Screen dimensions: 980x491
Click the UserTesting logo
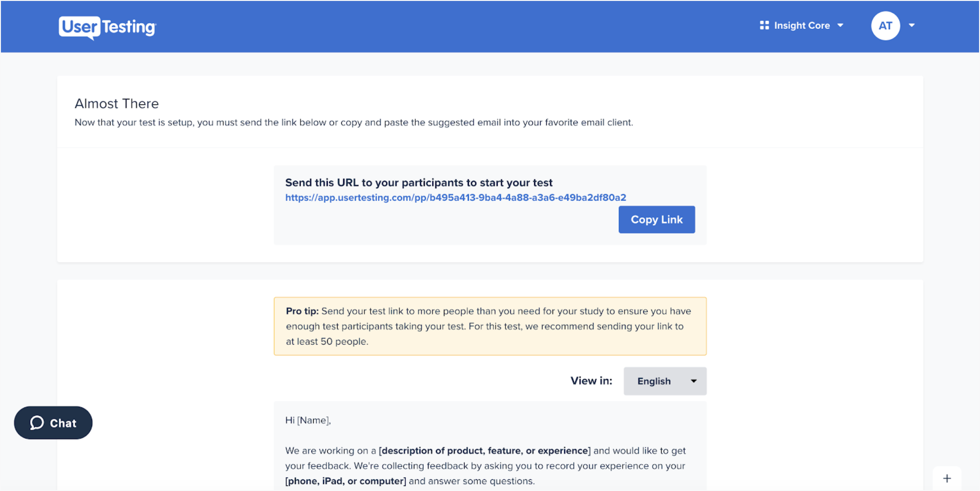107,27
